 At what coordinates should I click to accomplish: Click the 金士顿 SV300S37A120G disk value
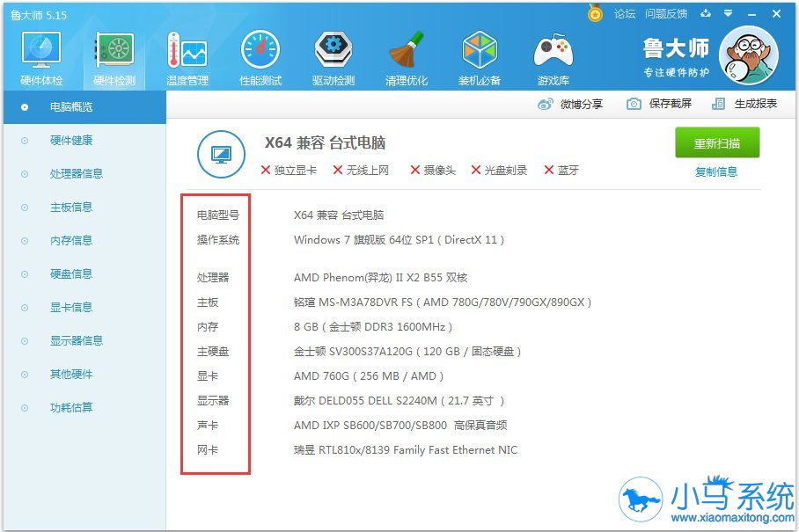[x=407, y=351]
